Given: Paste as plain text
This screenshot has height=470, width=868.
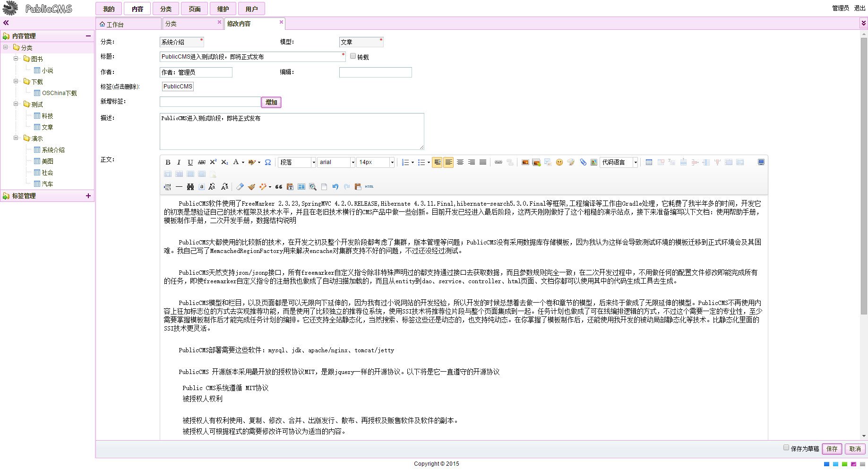Looking at the screenshot, I should click(x=290, y=187).
